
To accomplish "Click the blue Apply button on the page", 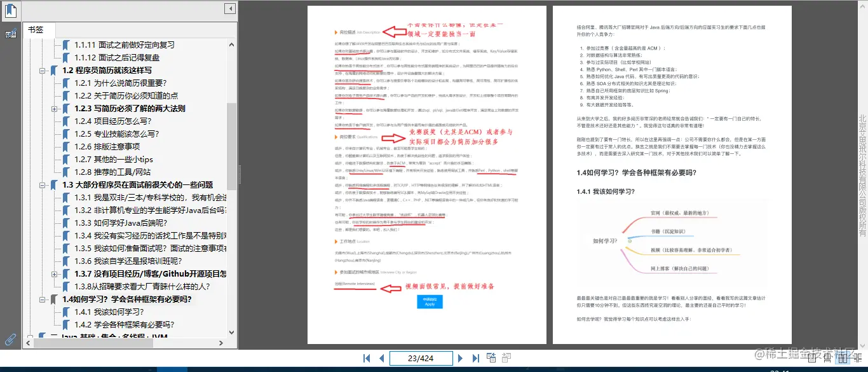I will [x=430, y=302].
